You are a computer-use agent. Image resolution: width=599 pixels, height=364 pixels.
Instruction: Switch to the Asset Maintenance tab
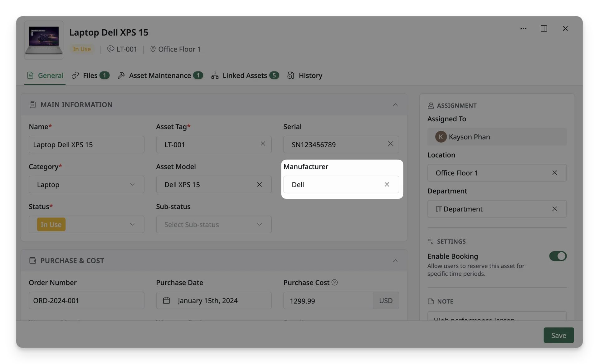(160, 75)
